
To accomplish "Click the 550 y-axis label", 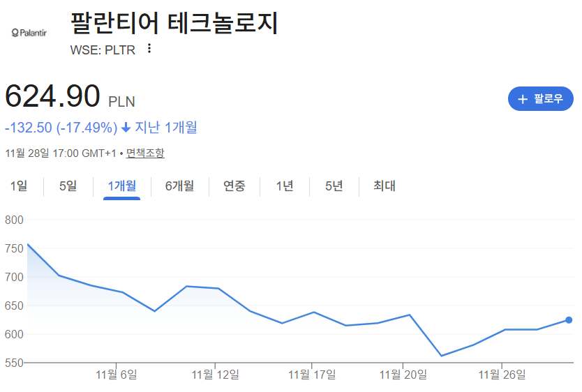I will [14, 363].
